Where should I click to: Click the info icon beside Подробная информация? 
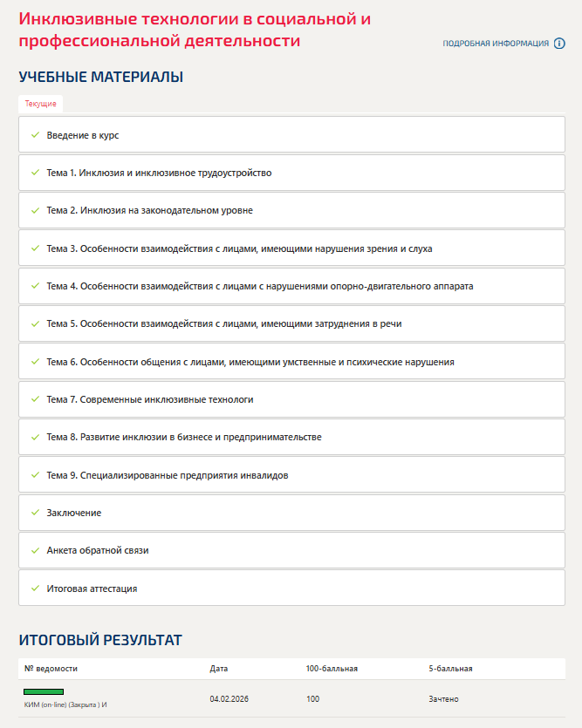click(x=560, y=44)
